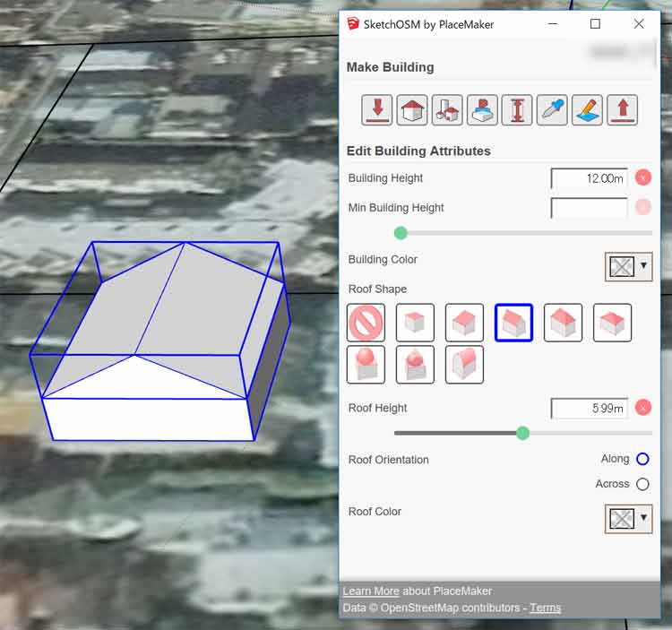Click the dark side wall of building model
The width and height of the screenshot is (672, 630).
pyautogui.click(x=268, y=364)
